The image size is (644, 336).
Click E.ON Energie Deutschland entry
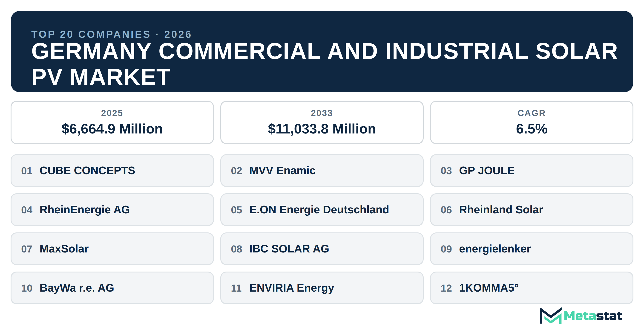point(322,210)
